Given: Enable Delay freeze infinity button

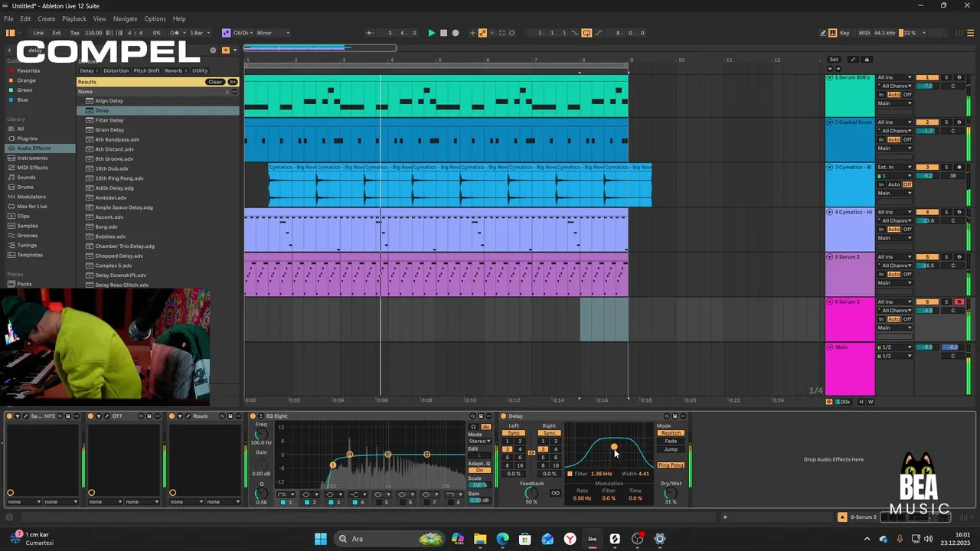Looking at the screenshot, I should tap(555, 493).
